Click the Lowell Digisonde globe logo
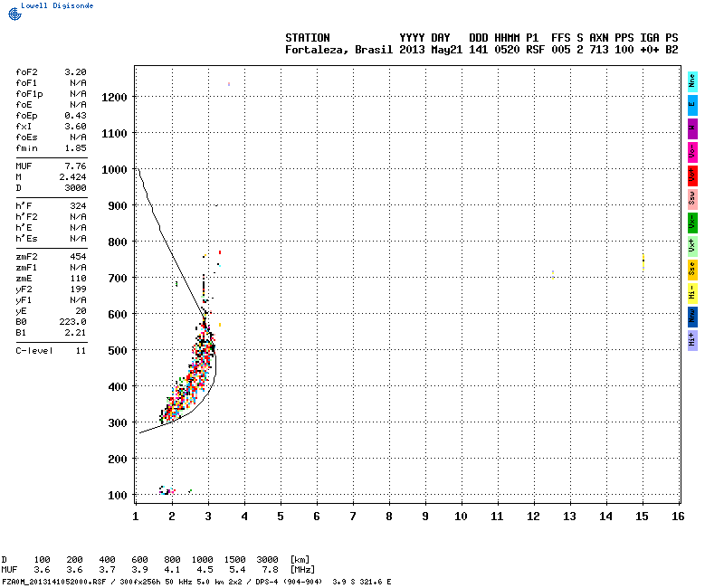The height and width of the screenshot is (588, 724). tap(14, 14)
